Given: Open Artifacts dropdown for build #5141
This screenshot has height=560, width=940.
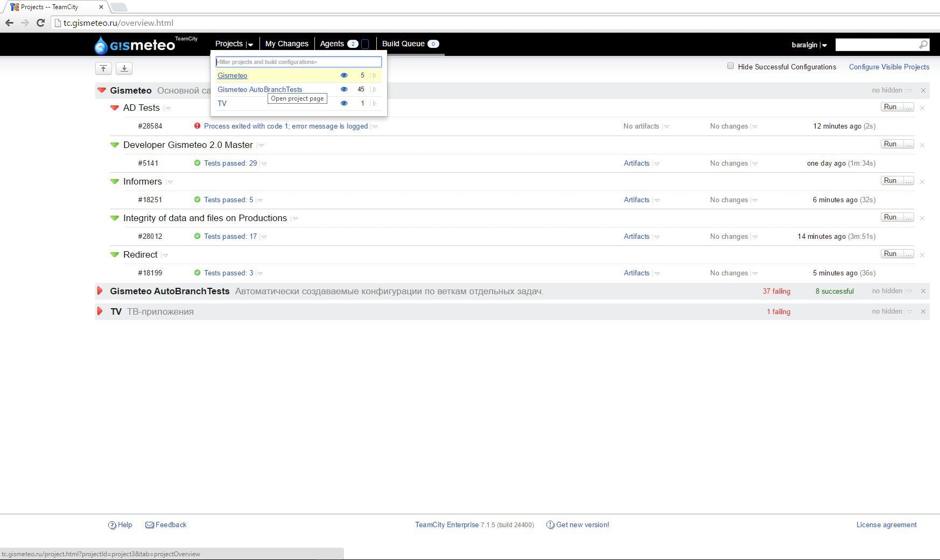Looking at the screenshot, I should [x=657, y=164].
